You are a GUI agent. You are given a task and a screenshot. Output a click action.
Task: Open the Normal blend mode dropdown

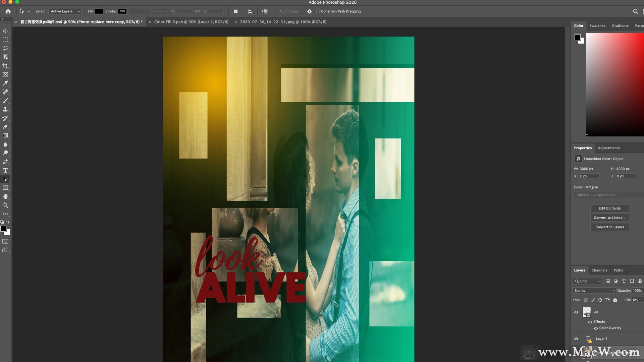[x=594, y=291]
